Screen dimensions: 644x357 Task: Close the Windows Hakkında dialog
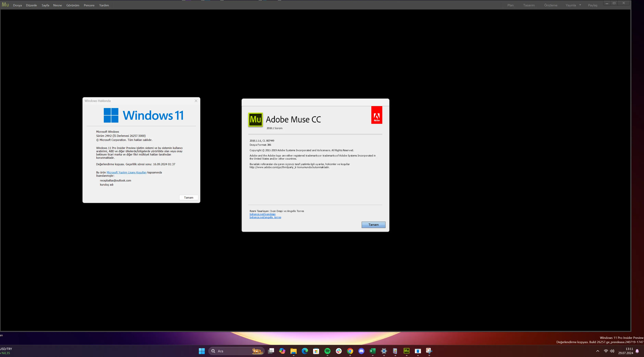(x=196, y=101)
